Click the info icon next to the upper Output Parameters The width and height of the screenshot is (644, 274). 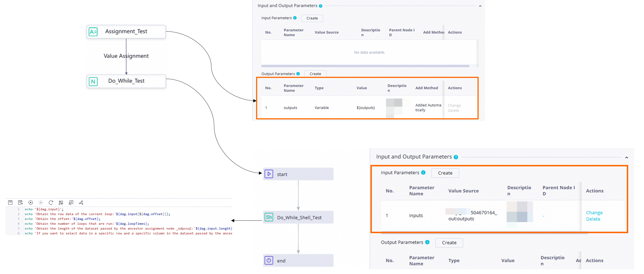click(x=298, y=74)
